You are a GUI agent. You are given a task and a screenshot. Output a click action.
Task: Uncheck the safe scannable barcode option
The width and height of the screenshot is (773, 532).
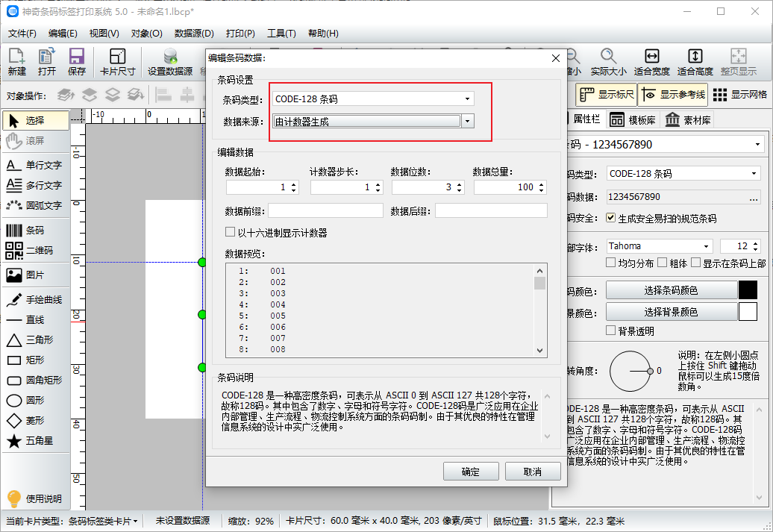tap(611, 219)
